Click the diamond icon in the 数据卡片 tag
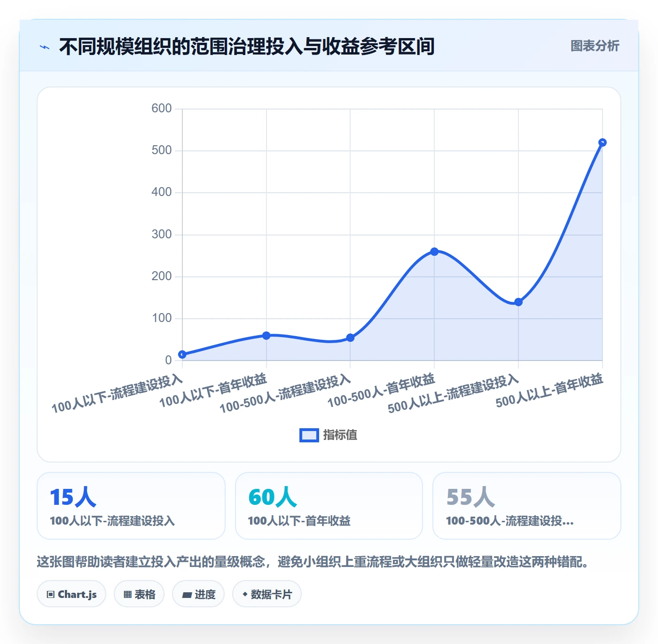Viewport: 658px width, 644px height. (245, 594)
